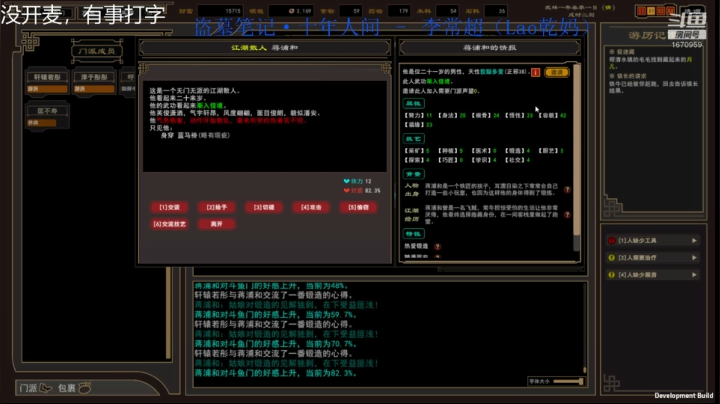Click the question mark icon beside 江湖经历

568,214
